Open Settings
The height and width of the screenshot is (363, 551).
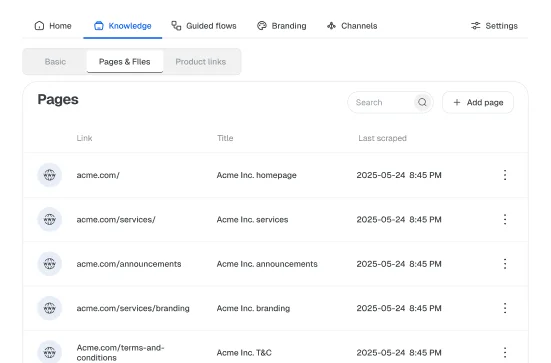[x=494, y=26]
